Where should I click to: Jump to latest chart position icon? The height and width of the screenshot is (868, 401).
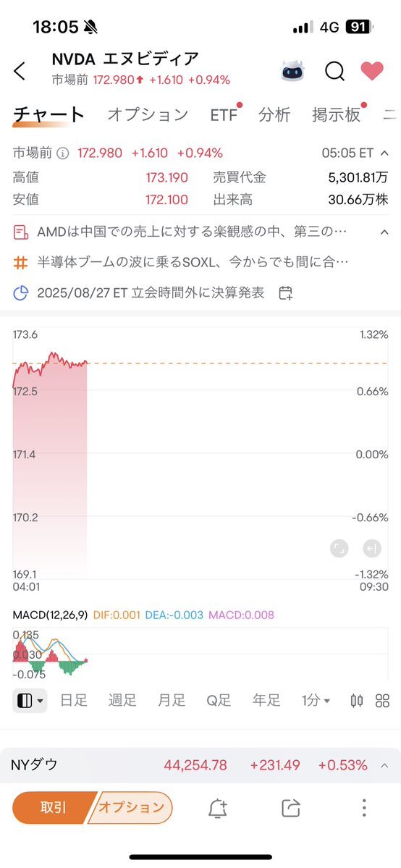(371, 549)
